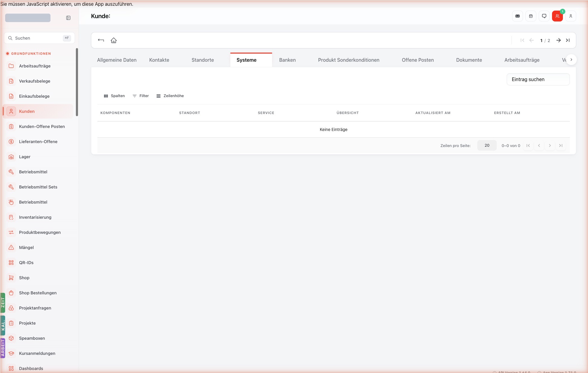This screenshot has width=588, height=373.
Task: Open Zeilenhöhe row height options
Action: click(x=170, y=96)
